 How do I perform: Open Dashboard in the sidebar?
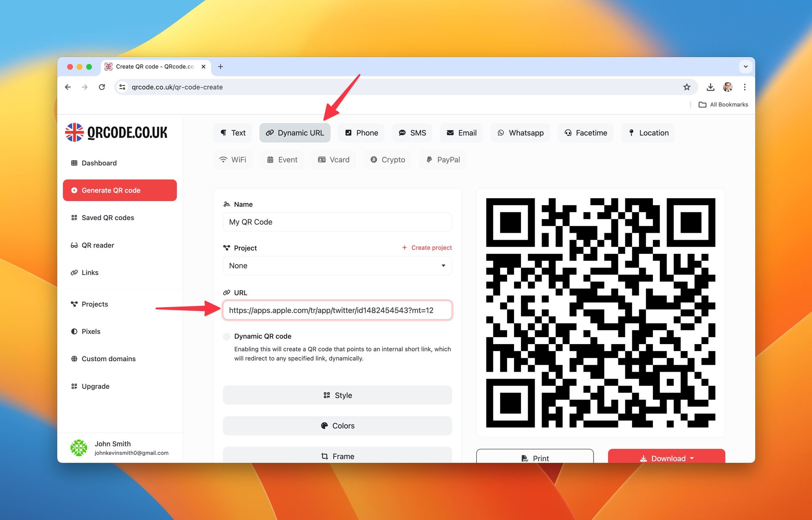pyautogui.click(x=120, y=163)
